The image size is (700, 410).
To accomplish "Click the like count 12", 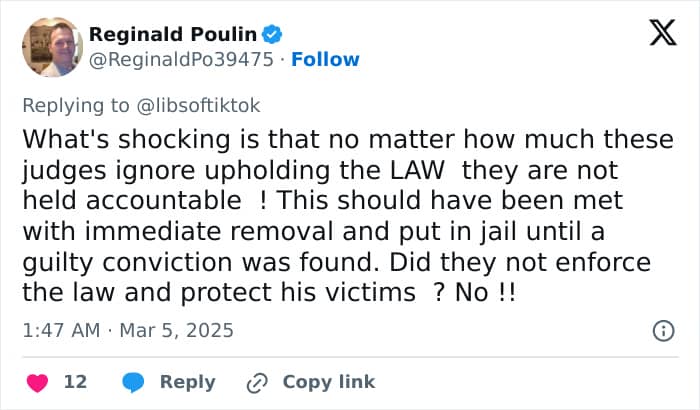I will coord(75,382).
